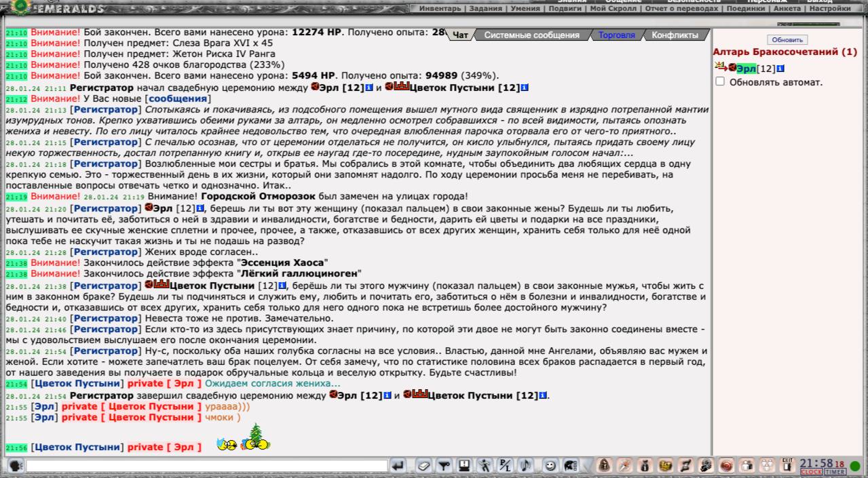Click the CLOCK label under the time

pos(812,472)
